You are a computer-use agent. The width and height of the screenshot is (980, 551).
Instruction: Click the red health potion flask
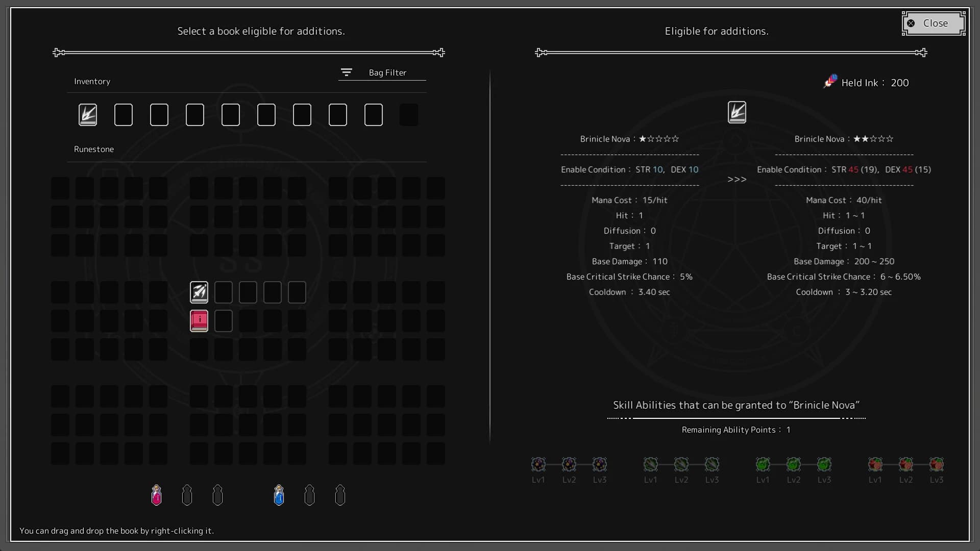[156, 494]
